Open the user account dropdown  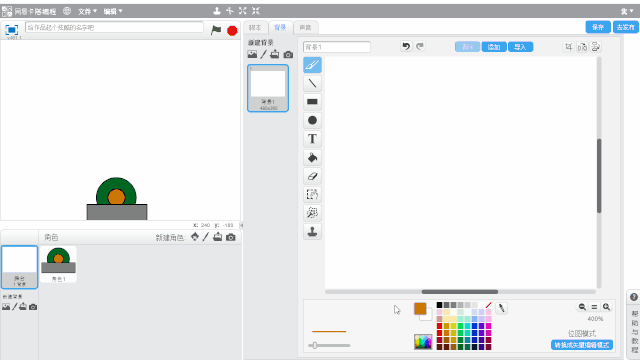click(627, 11)
